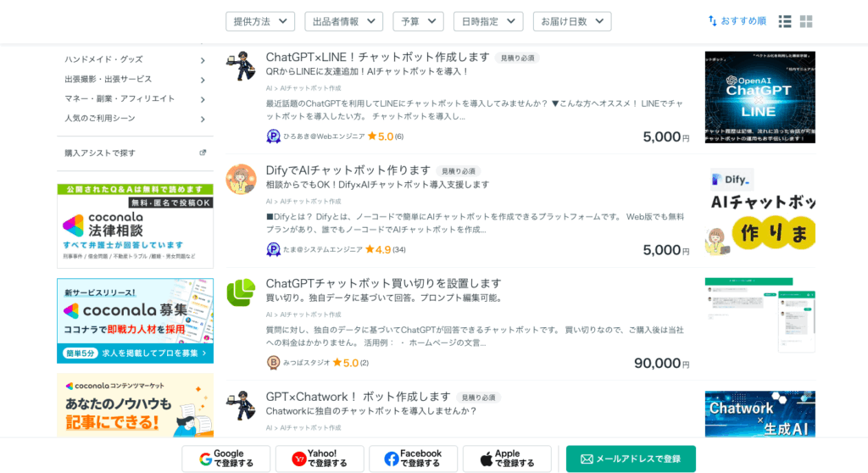868x473 pixels.
Task: Select マネー・副業・アフィリエイト category
Action: [x=120, y=98]
